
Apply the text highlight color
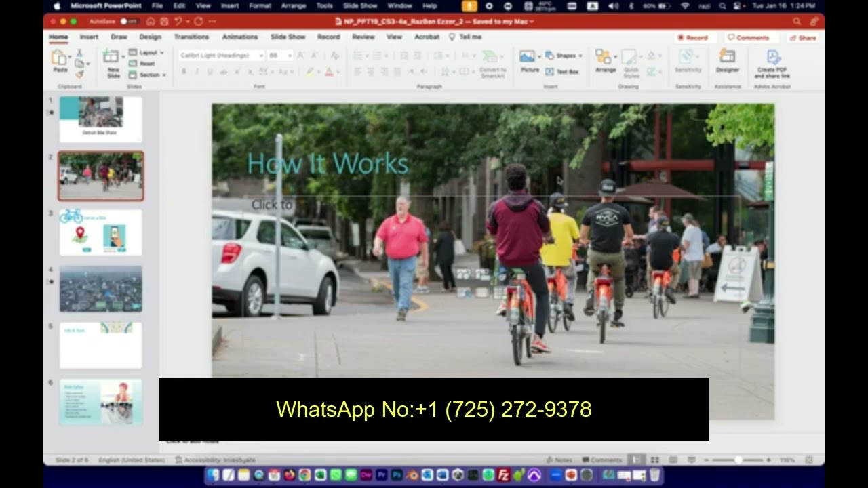309,71
